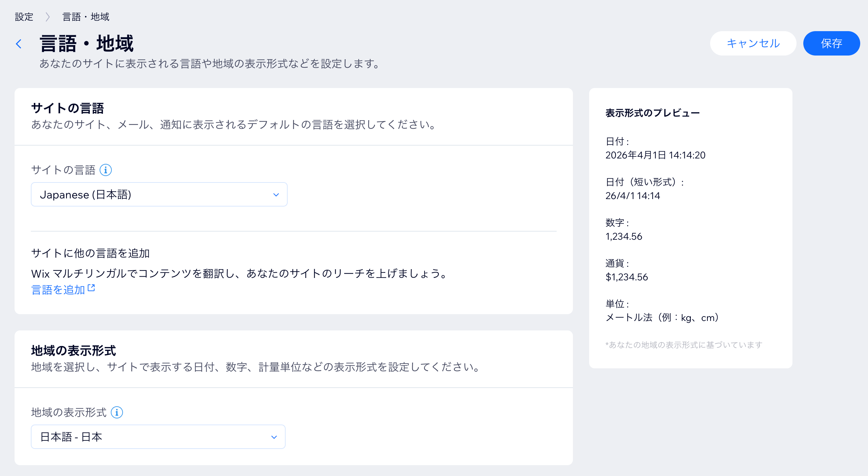Screen dimensions: 868x476
Task: Click the 表示形式のプレビュー panel heading
Action: coord(652,112)
